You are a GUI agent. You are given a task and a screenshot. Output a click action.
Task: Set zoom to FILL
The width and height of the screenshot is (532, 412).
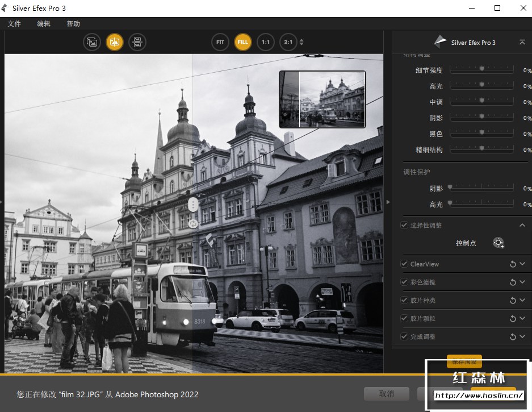[x=243, y=42]
